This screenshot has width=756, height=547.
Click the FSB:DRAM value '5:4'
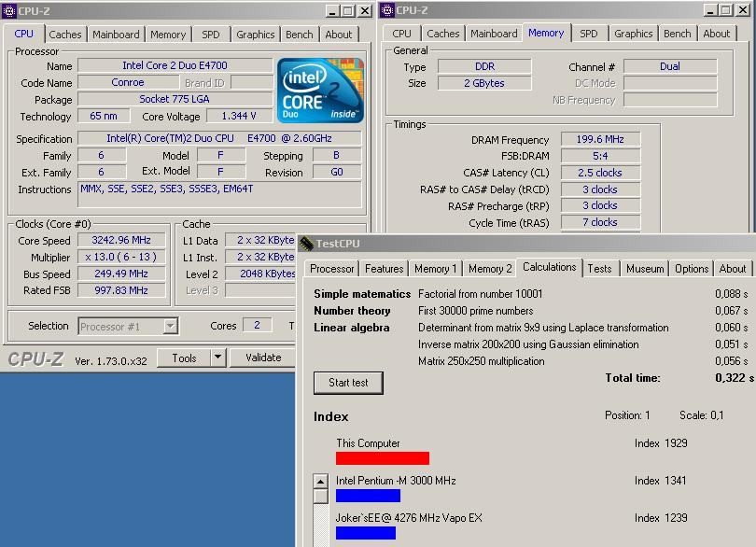(x=600, y=156)
